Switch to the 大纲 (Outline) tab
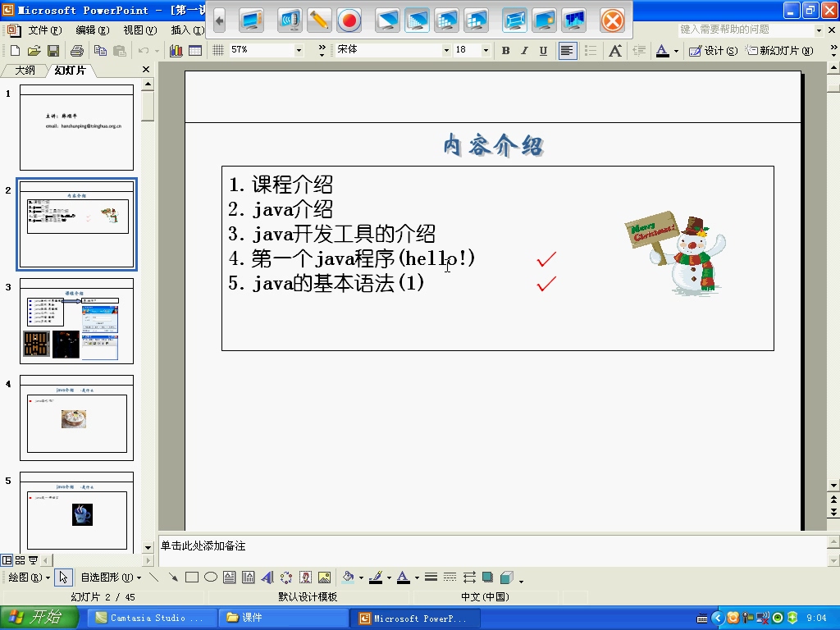The height and width of the screenshot is (630, 840). (25, 71)
